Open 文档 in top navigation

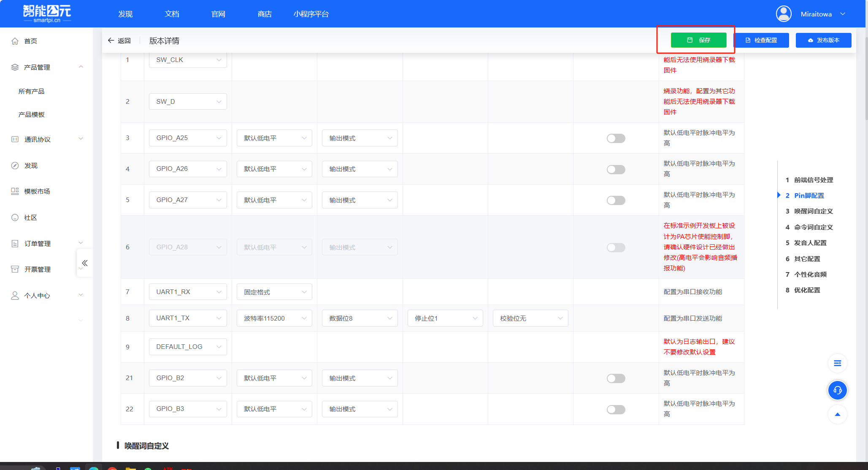[172, 14]
